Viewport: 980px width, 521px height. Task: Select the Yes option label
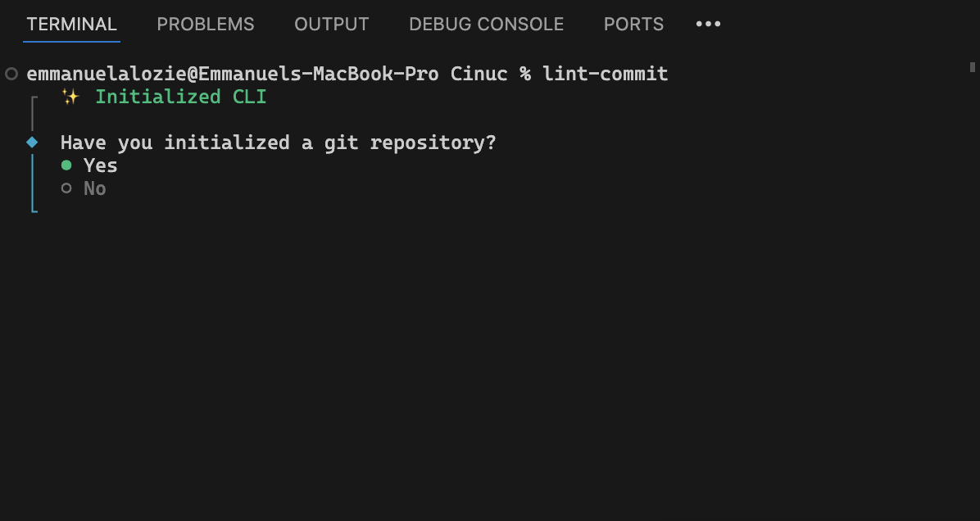(x=101, y=165)
